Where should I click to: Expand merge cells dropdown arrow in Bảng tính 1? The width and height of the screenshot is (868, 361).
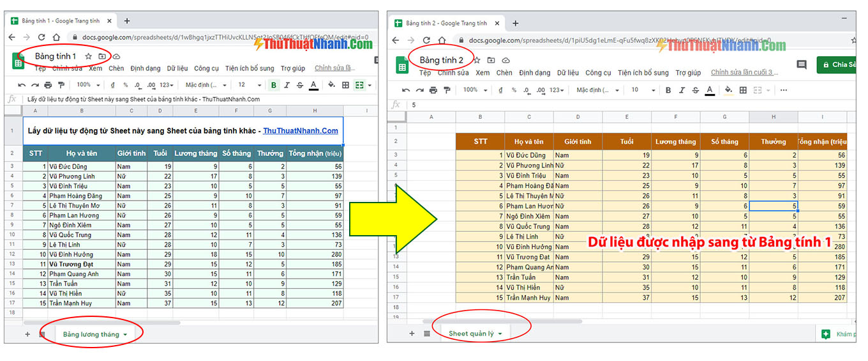[370, 85]
